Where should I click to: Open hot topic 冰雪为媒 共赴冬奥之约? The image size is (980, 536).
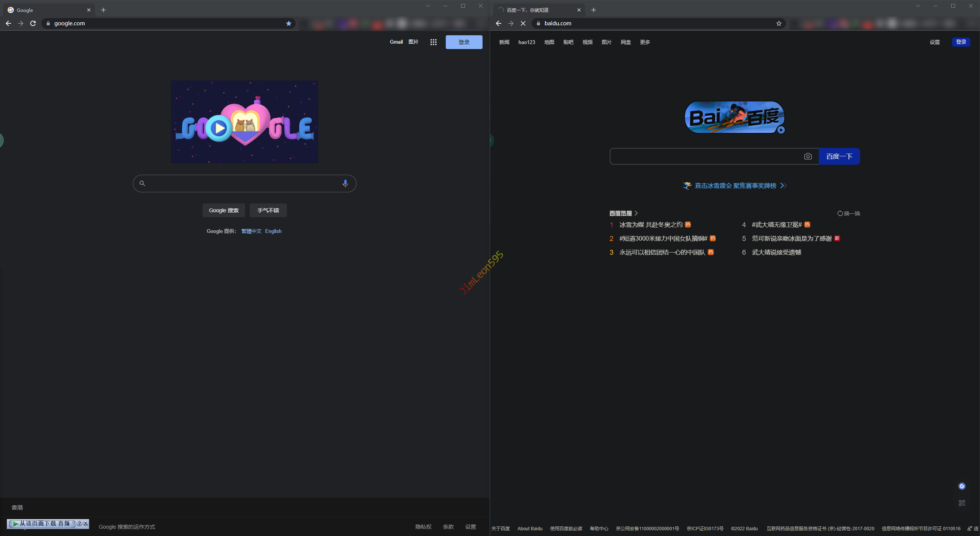pos(651,225)
